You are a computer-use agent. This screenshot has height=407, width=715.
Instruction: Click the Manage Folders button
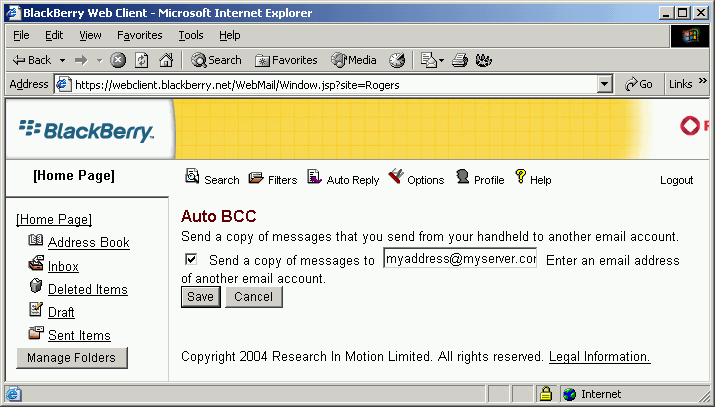point(72,358)
